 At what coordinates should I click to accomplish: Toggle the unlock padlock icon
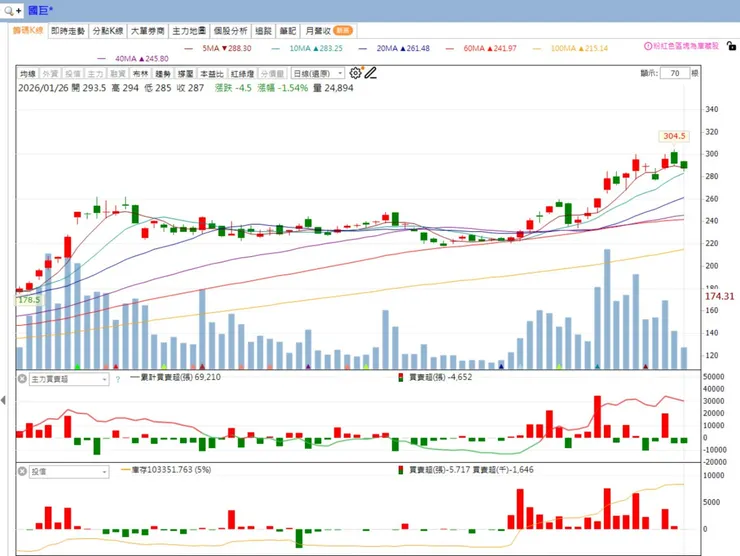731,46
